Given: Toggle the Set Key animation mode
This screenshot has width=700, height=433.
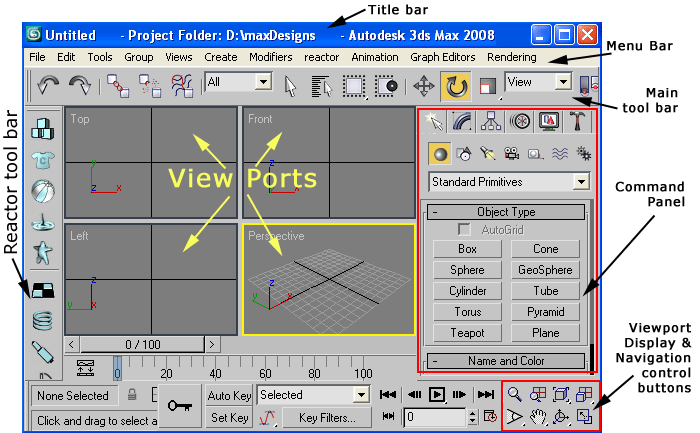Looking at the screenshot, I should tap(229, 418).
